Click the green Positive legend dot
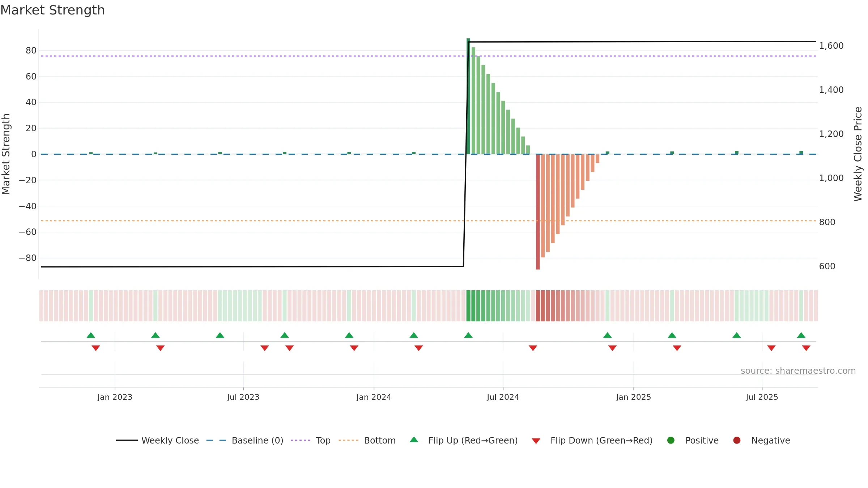The width and height of the screenshot is (868, 488). (x=671, y=440)
